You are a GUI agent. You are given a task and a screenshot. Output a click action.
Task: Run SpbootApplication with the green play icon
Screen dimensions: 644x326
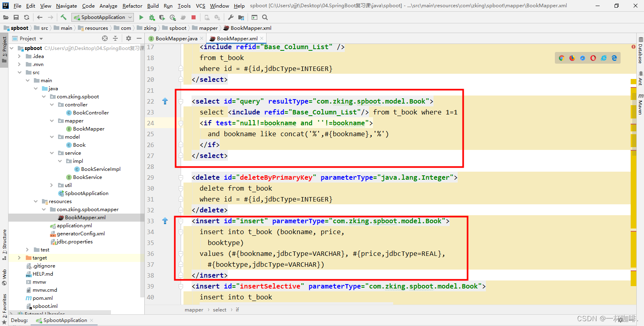click(141, 17)
